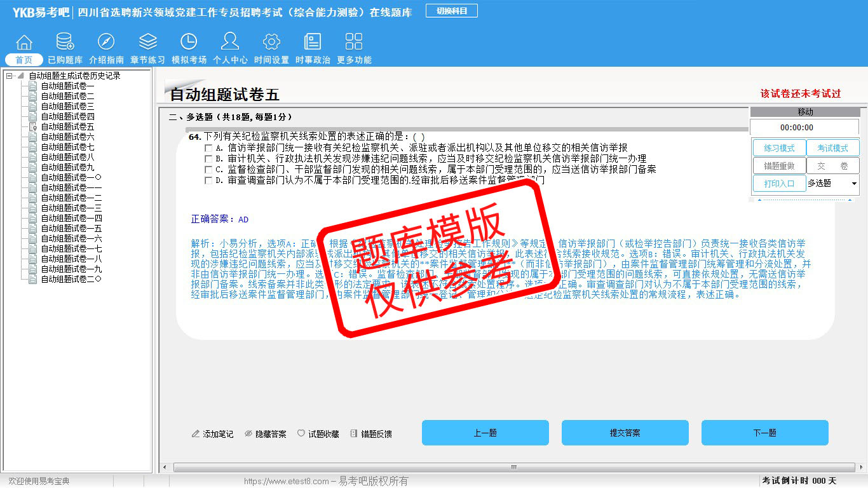868x488 pixels.
Task: Check the box for option A
Action: click(208, 148)
